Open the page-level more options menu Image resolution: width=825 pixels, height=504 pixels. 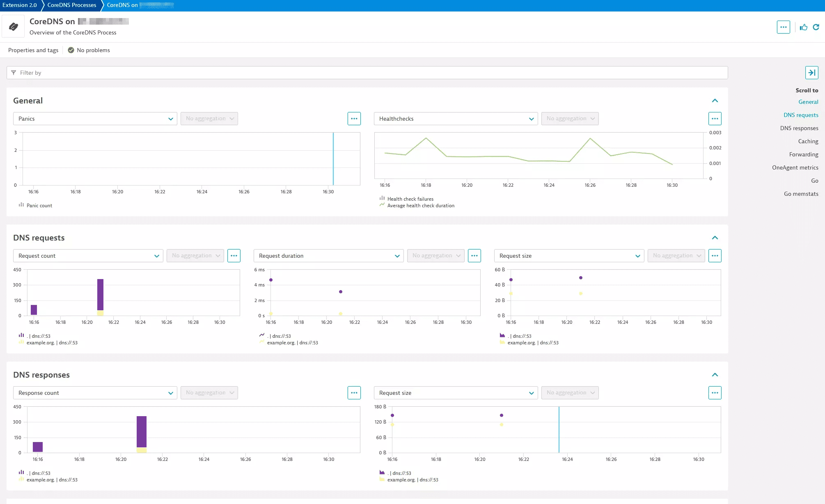pos(783,27)
